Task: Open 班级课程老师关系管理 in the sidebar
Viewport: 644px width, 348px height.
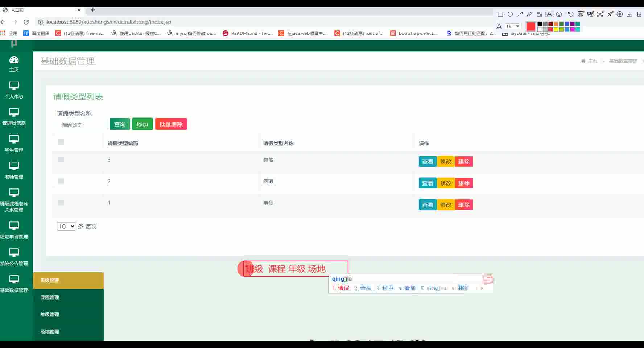Action: click(14, 200)
